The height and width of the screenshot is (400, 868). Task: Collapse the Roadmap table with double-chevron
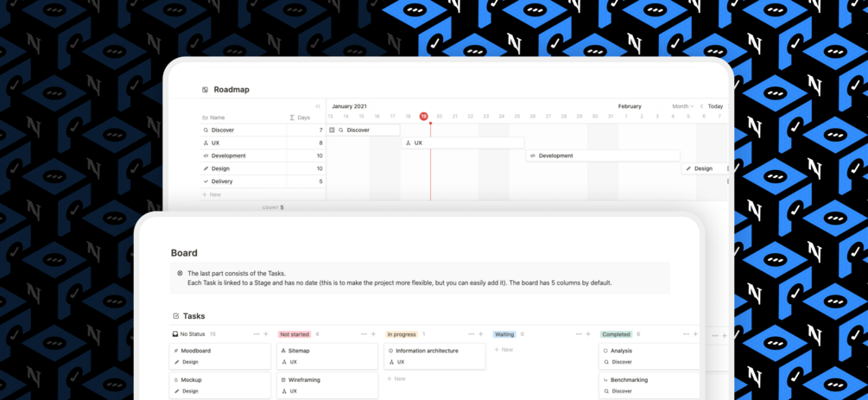click(x=318, y=106)
